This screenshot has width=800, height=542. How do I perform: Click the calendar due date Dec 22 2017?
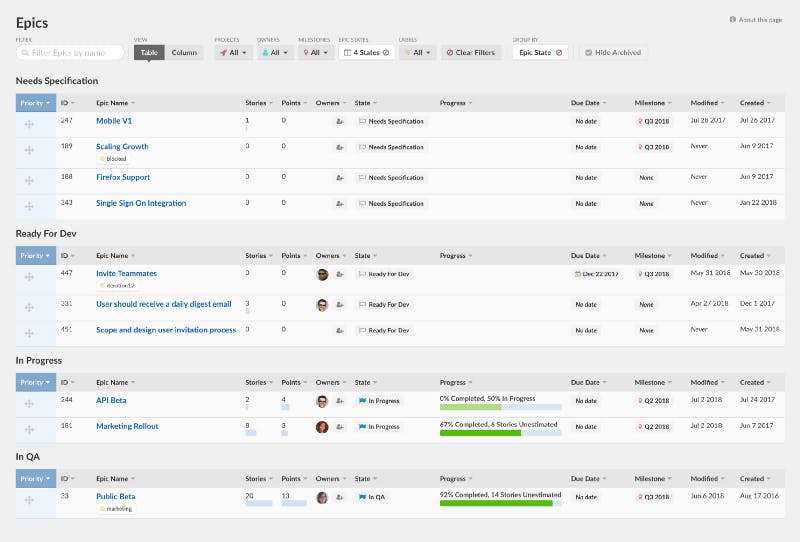coord(596,274)
